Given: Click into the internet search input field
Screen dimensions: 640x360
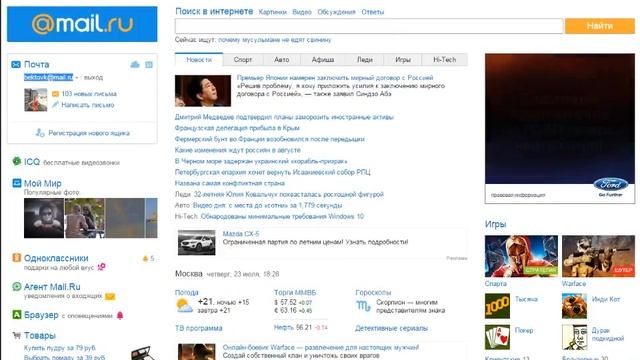Looking at the screenshot, I should [x=369, y=26].
